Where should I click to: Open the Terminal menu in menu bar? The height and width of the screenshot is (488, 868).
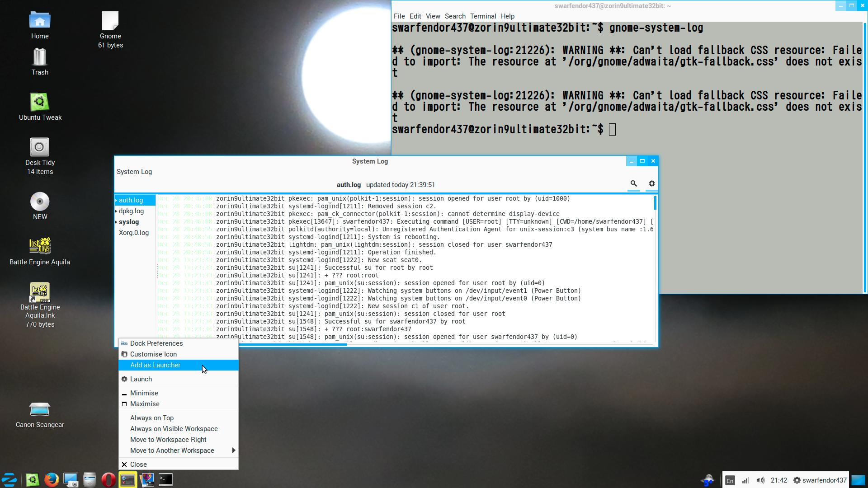[x=483, y=16]
